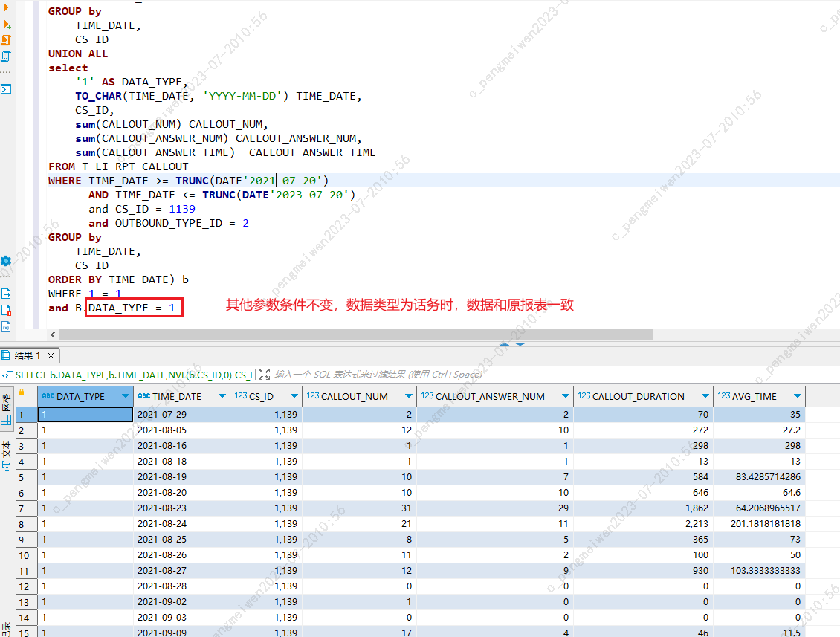
Task: Click the down arrow on the panel divider
Action: [x=520, y=344]
